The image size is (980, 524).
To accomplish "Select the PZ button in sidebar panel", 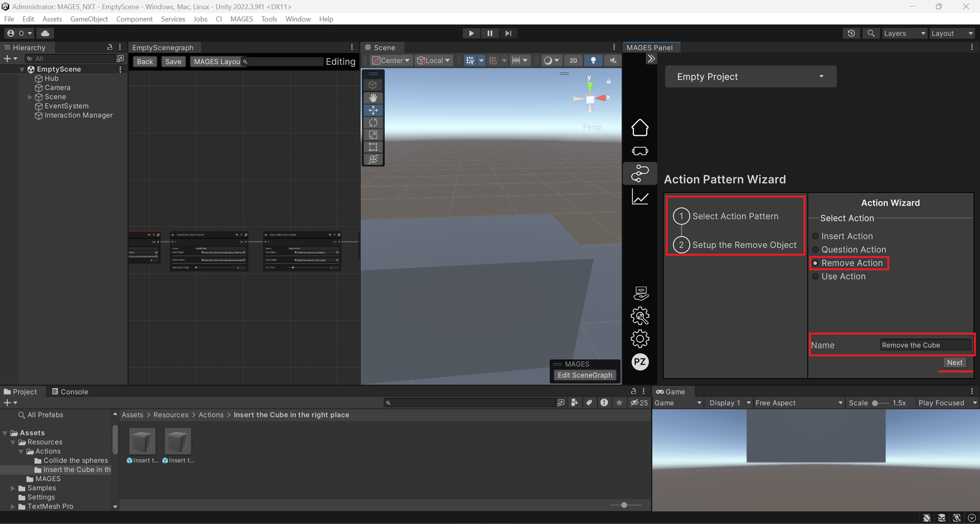I will tap(640, 361).
